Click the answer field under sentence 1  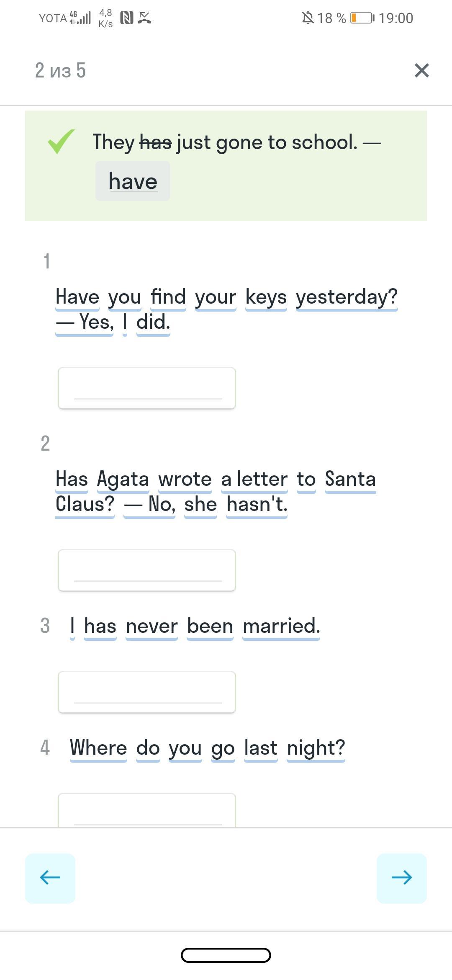coord(147,388)
